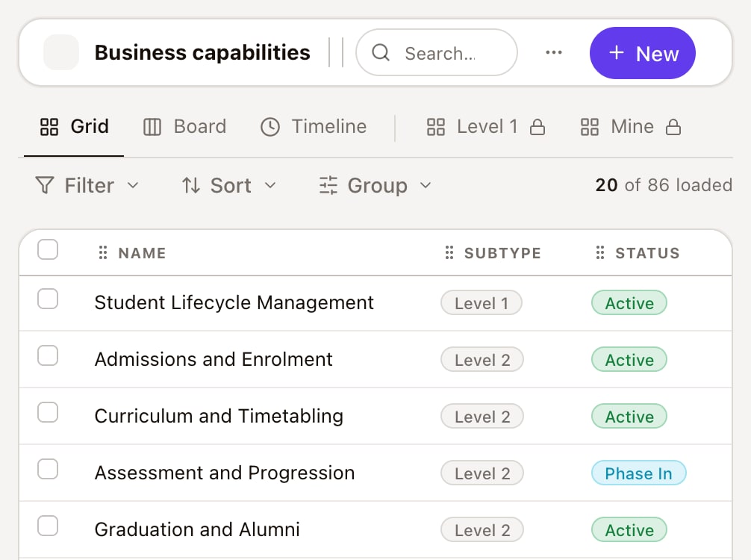Screen dimensions: 751x560
Task: Open the Mine saved view
Action: (631, 127)
